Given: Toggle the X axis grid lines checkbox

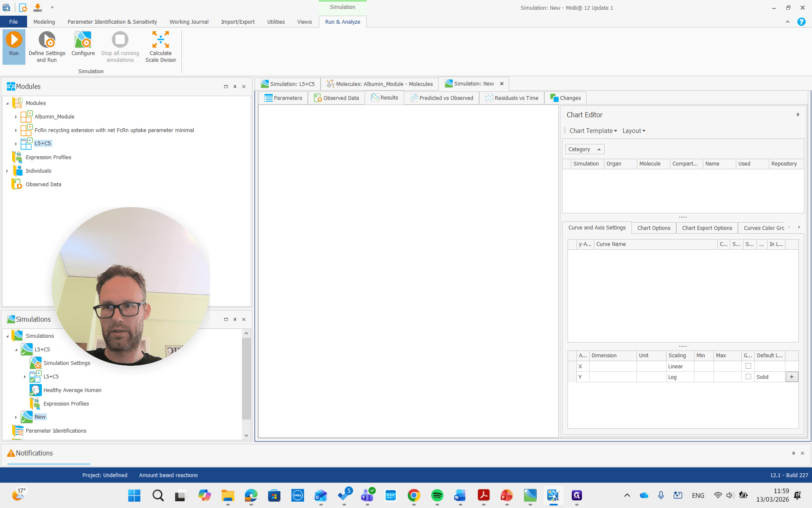Looking at the screenshot, I should (x=748, y=366).
